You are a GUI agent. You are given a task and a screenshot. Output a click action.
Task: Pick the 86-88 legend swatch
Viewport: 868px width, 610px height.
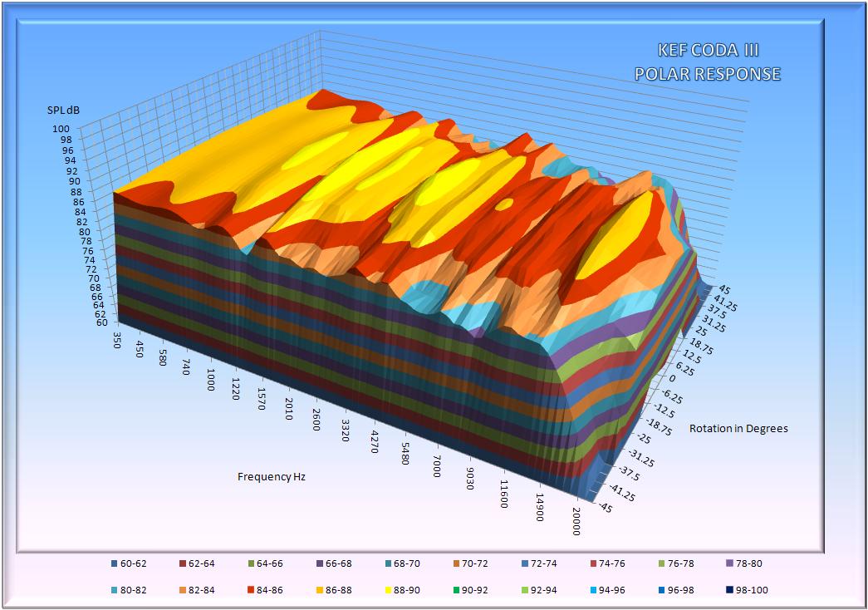(x=320, y=590)
